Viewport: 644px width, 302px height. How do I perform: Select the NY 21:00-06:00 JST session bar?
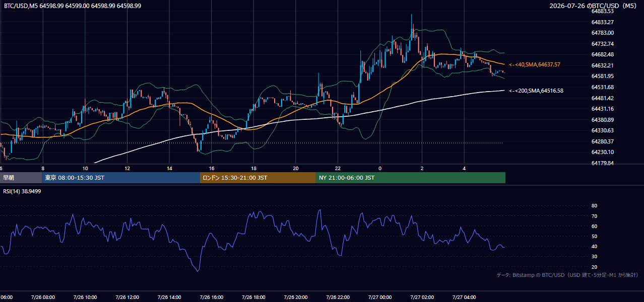click(411, 178)
